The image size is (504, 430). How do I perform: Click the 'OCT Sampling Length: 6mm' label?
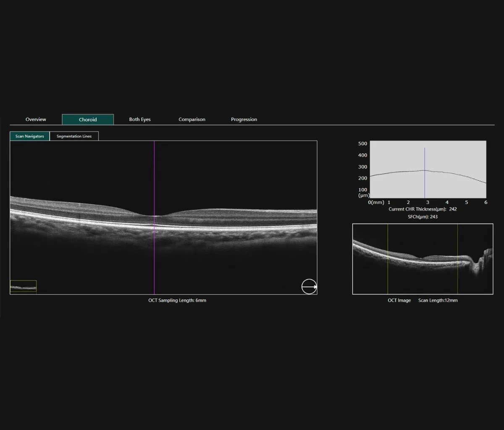[177, 300]
